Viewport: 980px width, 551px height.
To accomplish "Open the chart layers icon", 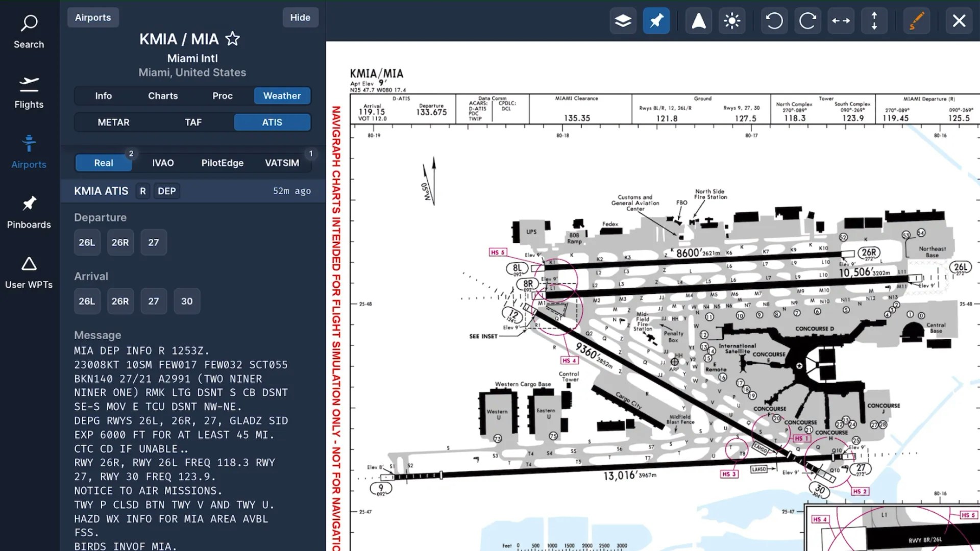I will coord(623,21).
